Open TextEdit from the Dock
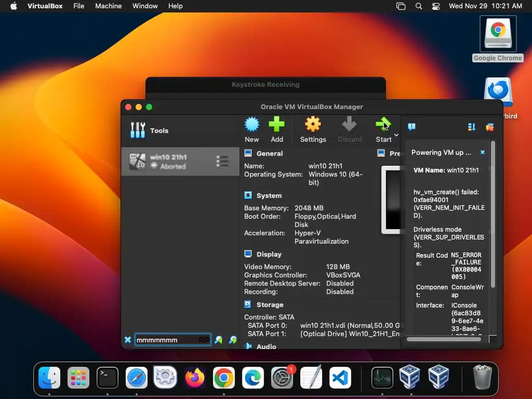The image size is (532, 399). (x=311, y=377)
